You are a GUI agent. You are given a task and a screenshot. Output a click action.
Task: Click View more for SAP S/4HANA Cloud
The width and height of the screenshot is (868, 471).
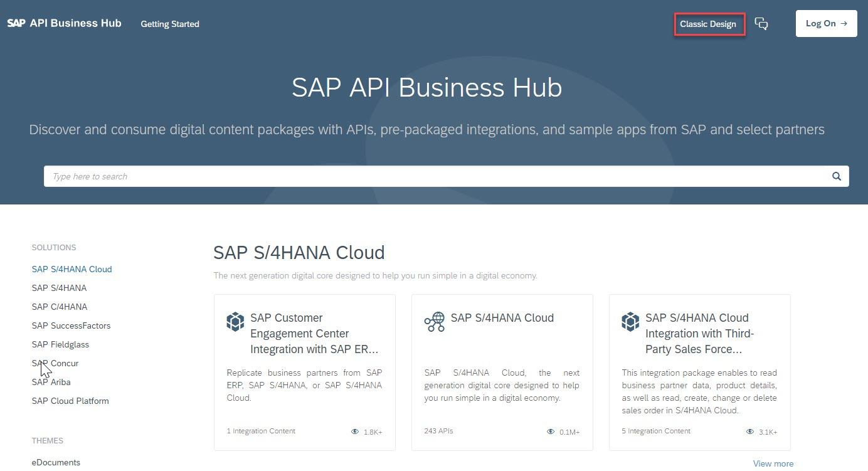click(773, 463)
